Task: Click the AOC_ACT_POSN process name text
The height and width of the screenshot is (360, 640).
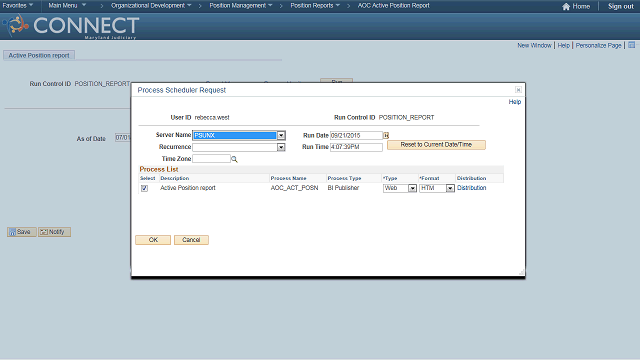Action: pyautogui.click(x=294, y=188)
